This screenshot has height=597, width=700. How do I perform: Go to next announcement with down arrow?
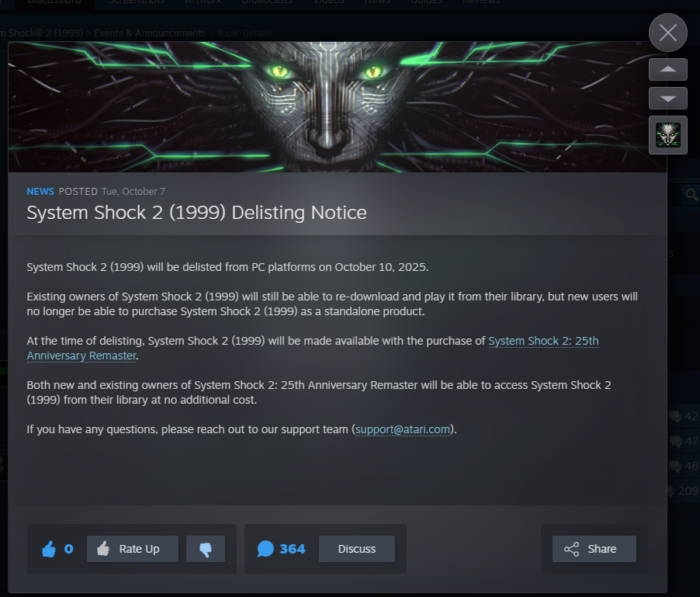tap(668, 99)
